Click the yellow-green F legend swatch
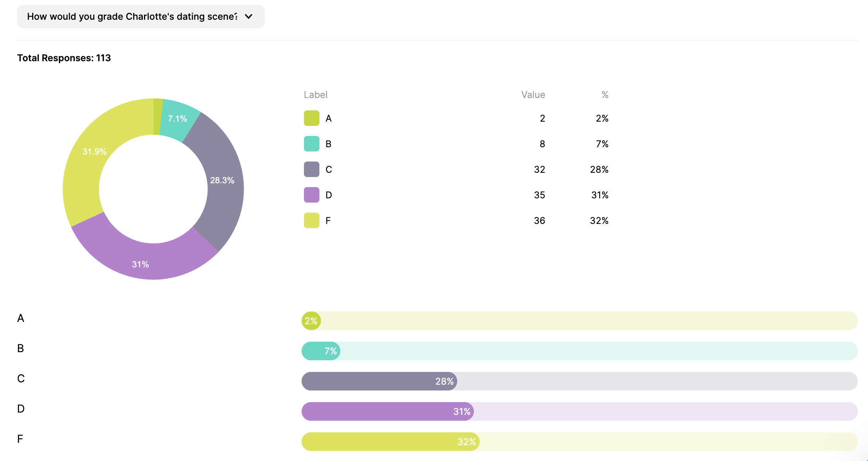This screenshot has height=461, width=868. tap(311, 220)
